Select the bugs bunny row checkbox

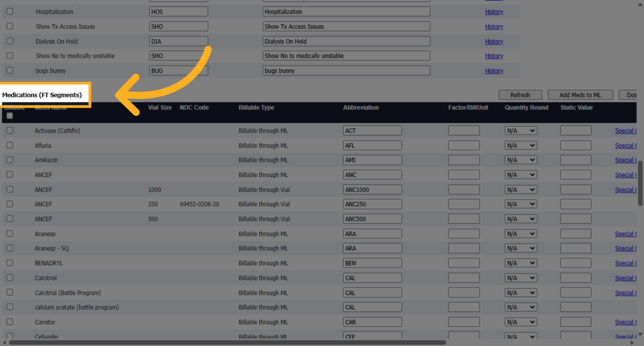(10, 70)
